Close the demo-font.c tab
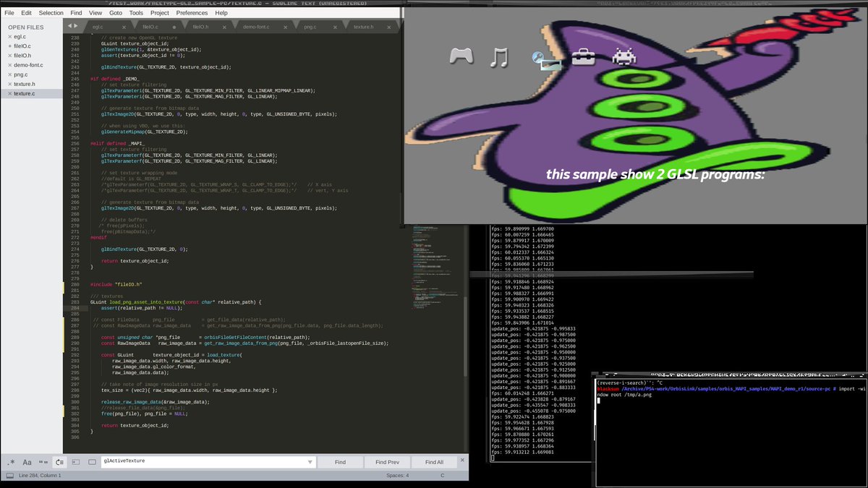The height and width of the screenshot is (488, 868). [285, 27]
